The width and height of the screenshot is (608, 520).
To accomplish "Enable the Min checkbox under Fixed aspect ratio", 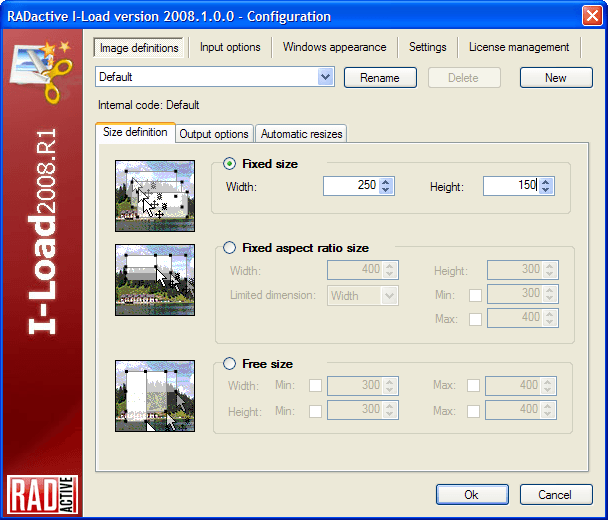I will (475, 295).
